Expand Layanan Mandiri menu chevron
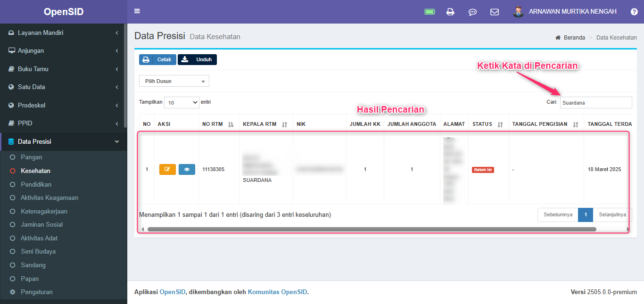 click(x=116, y=33)
